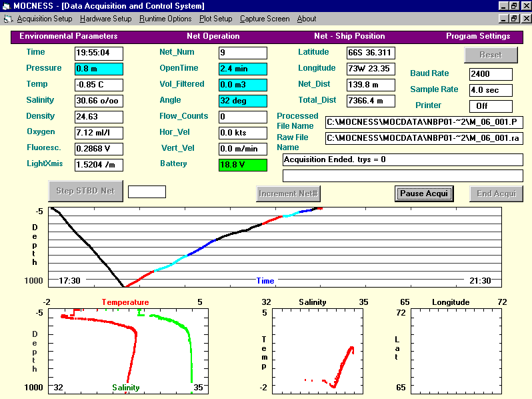Image resolution: width=532 pixels, height=399 pixels.
Task: Click the 'Net - Ship Position' header text
Action: 349,36
